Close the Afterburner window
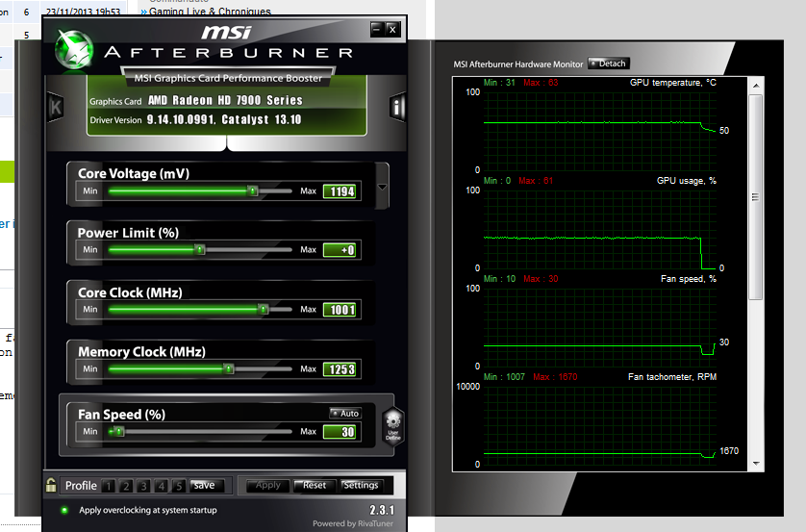The height and width of the screenshot is (532, 806). click(x=392, y=29)
